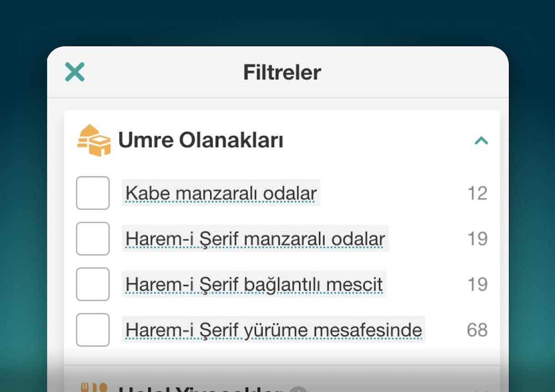Click the count 68 beside the last filter
The image size is (555, 392).
click(x=476, y=329)
